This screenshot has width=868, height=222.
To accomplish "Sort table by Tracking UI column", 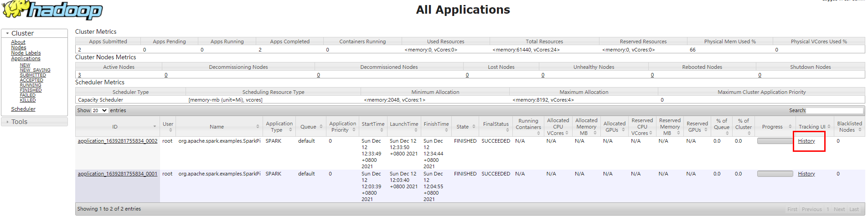I will tap(814, 127).
